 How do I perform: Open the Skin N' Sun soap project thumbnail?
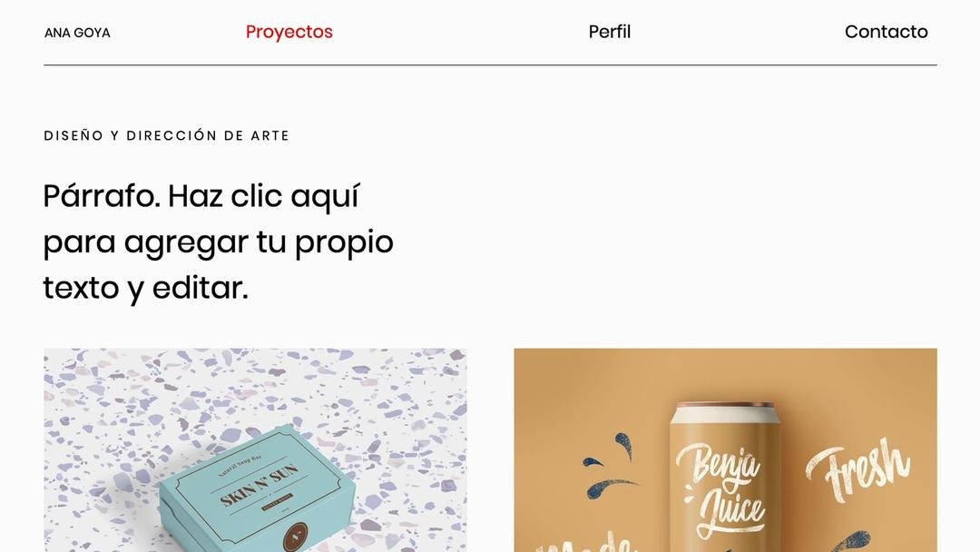point(255,450)
